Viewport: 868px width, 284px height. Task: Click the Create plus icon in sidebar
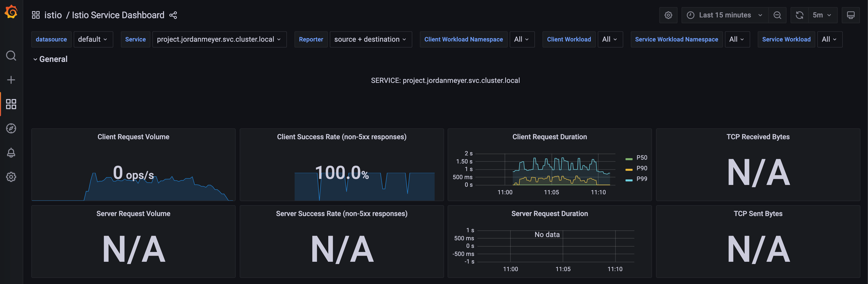coord(11,80)
